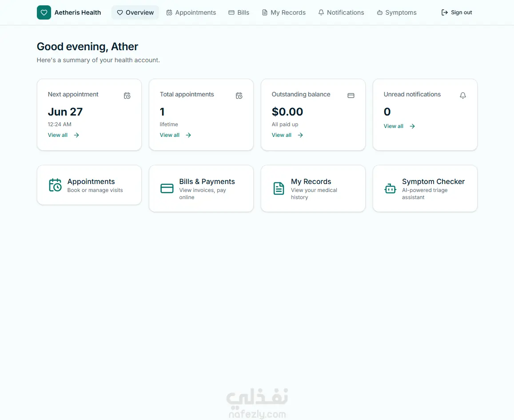This screenshot has width=514, height=420.
Task: Click the robot icon in Symptoms nav tab
Action: [380, 12]
